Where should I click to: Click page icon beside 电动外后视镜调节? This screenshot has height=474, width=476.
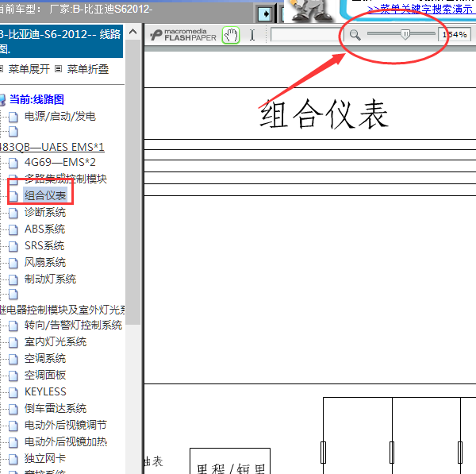tap(13, 426)
